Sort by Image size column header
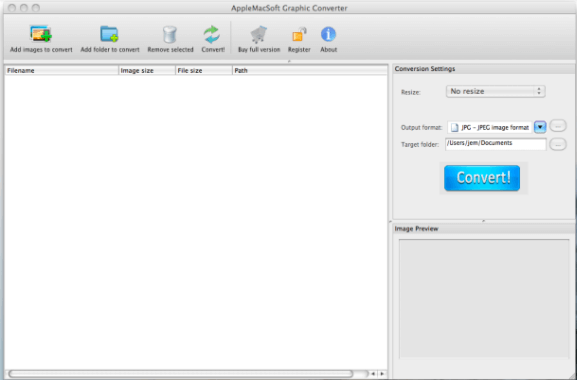 (147, 70)
